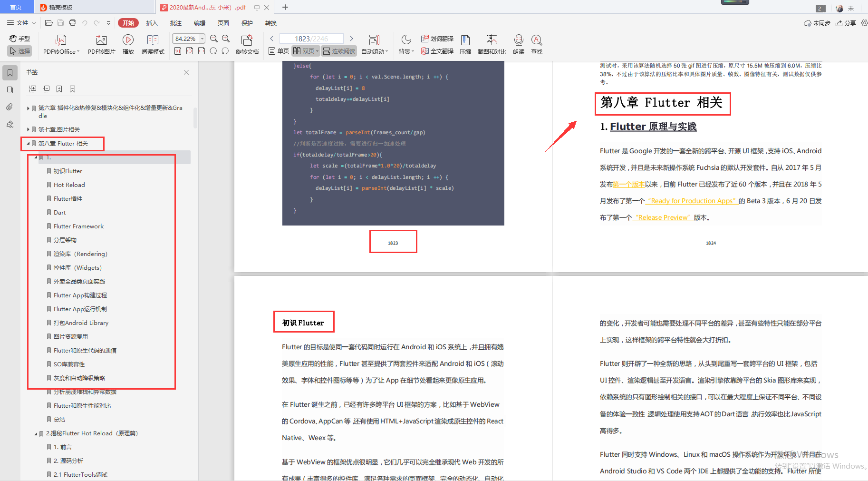
Task: Open 截图和对比 screenshot and compare
Action: coord(492,45)
